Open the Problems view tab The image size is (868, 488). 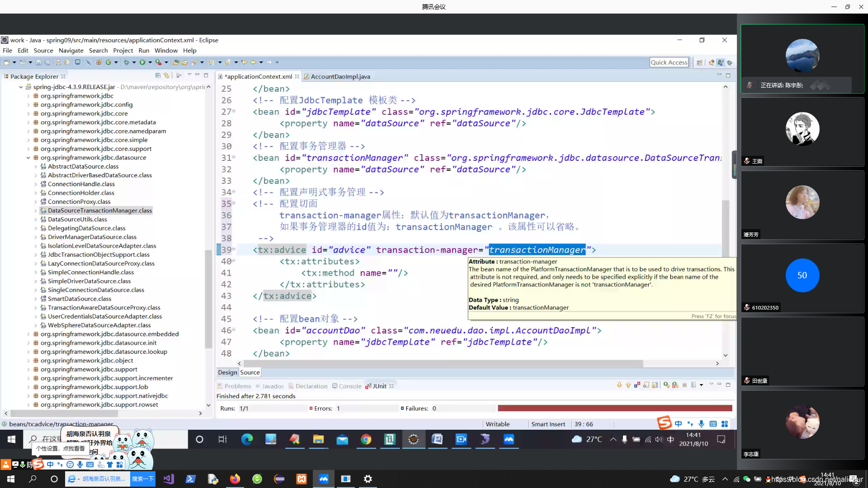point(234,386)
